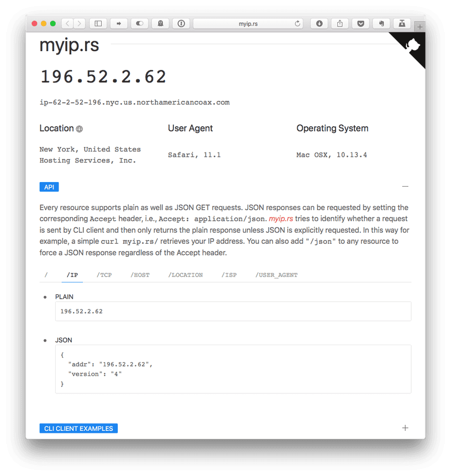451x476 pixels.
Task: Collapse the API section with minus icon
Action: click(x=405, y=187)
